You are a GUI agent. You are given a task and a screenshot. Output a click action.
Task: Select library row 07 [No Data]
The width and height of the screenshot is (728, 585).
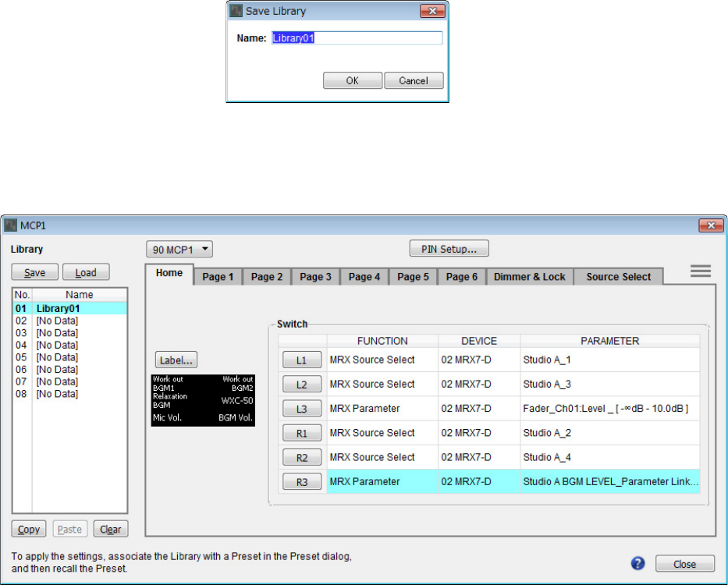click(70, 381)
